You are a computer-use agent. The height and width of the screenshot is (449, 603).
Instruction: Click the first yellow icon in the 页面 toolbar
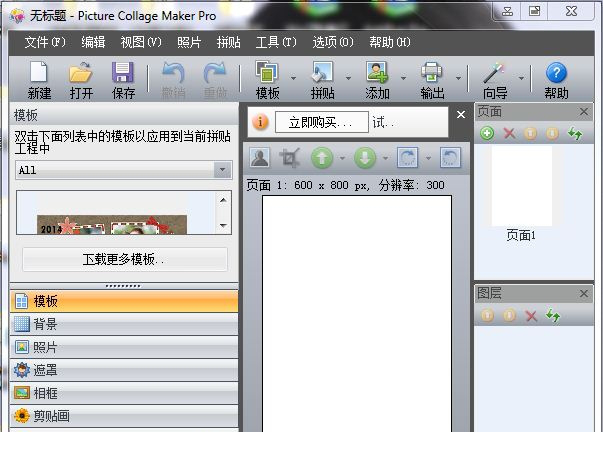click(530, 133)
